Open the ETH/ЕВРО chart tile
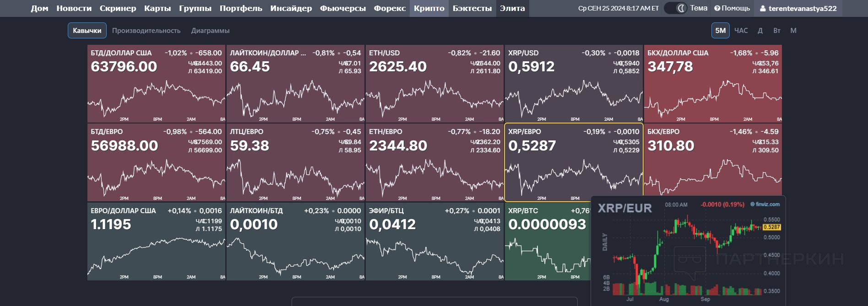 click(435, 162)
